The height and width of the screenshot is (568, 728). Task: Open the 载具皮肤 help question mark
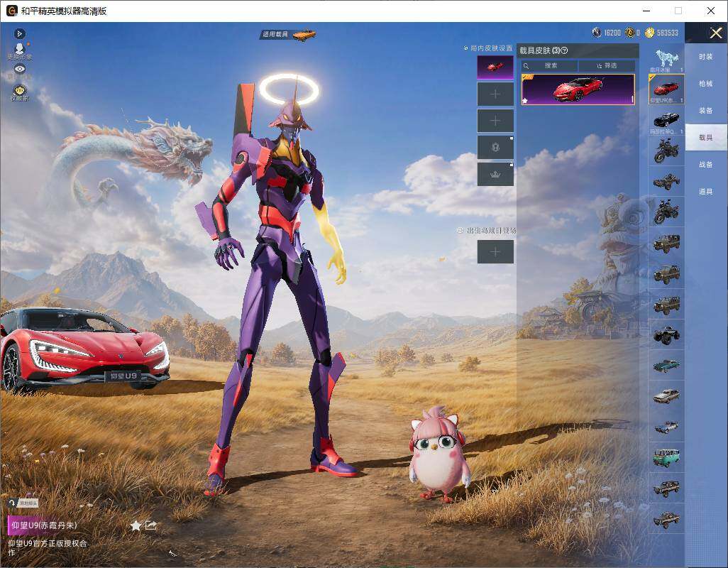coord(564,50)
